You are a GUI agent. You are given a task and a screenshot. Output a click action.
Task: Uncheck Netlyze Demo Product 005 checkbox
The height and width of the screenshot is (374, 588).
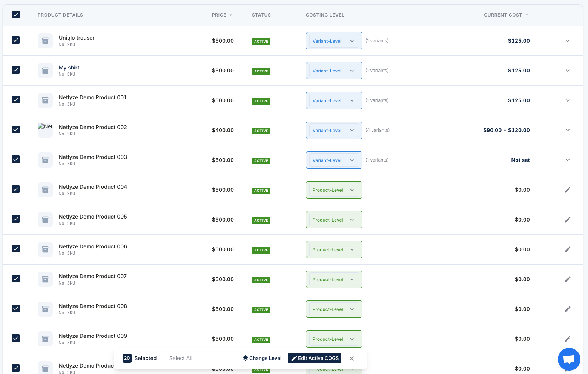tap(16, 219)
